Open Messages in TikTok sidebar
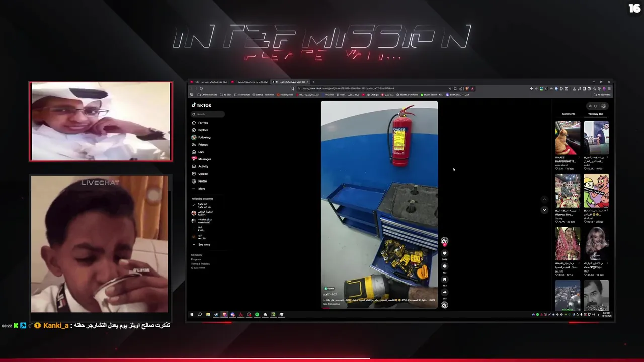Image resolution: width=644 pixels, height=362 pixels. pos(201,159)
